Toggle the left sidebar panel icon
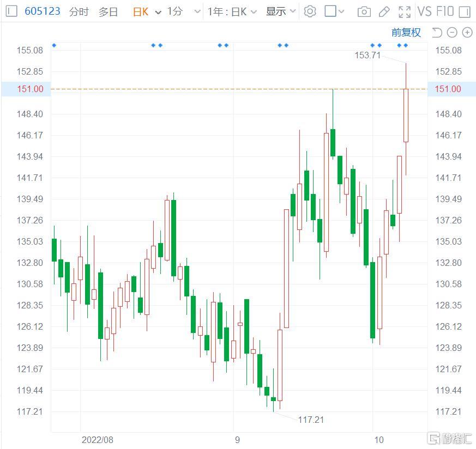The width and height of the screenshot is (476, 449). tap(11, 11)
